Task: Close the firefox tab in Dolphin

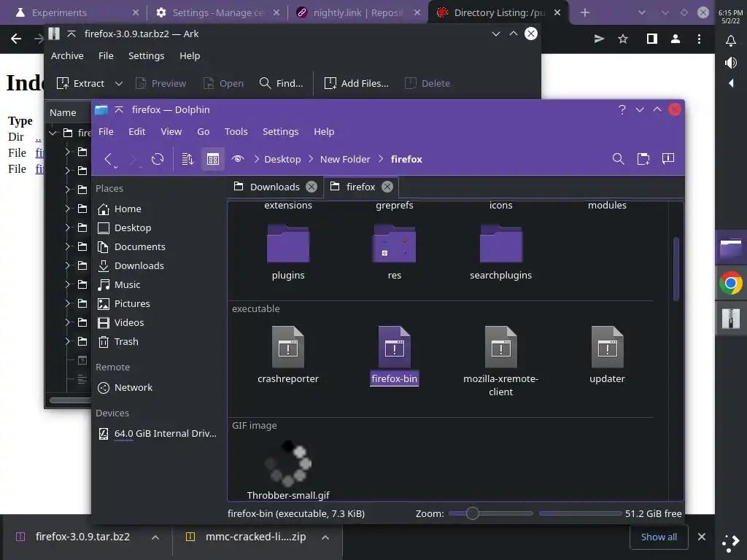Action: pos(387,187)
